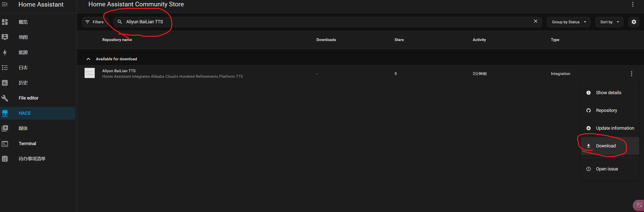The height and width of the screenshot is (212, 644).
Task: Sort by Downloads column header
Action: (x=326, y=40)
